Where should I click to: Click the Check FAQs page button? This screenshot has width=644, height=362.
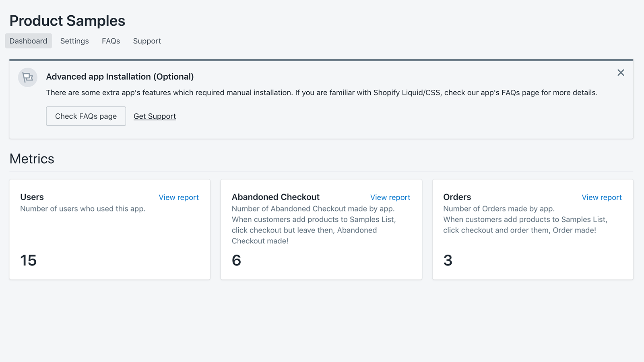coord(86,116)
